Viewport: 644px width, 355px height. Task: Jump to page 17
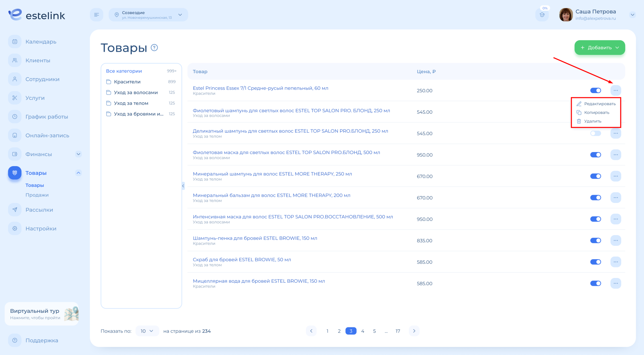click(x=398, y=331)
